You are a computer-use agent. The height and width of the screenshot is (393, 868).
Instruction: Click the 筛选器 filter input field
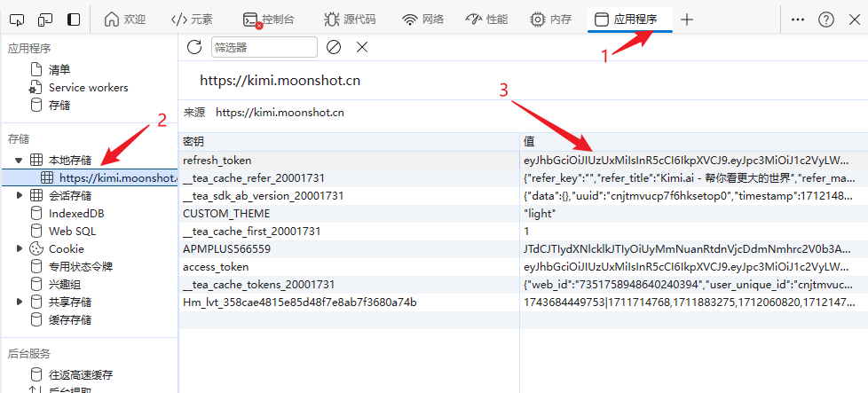264,47
